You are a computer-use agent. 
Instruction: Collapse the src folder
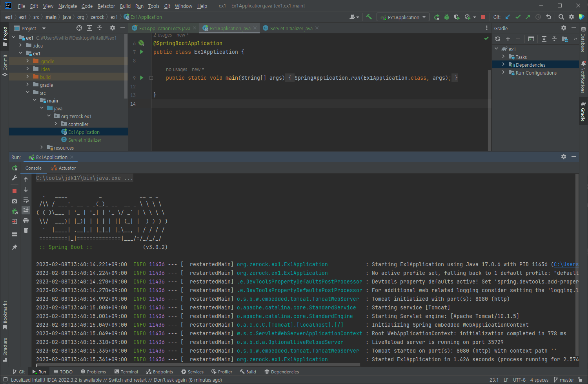[27, 92]
